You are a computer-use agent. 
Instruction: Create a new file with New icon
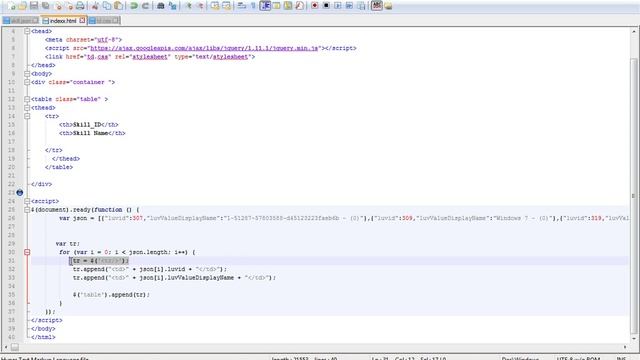tap(11, 6)
